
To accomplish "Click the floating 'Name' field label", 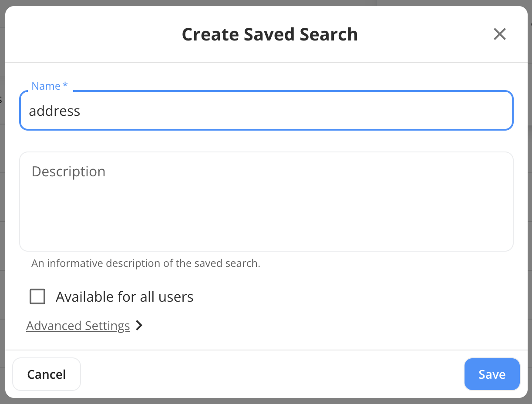I will (x=46, y=86).
